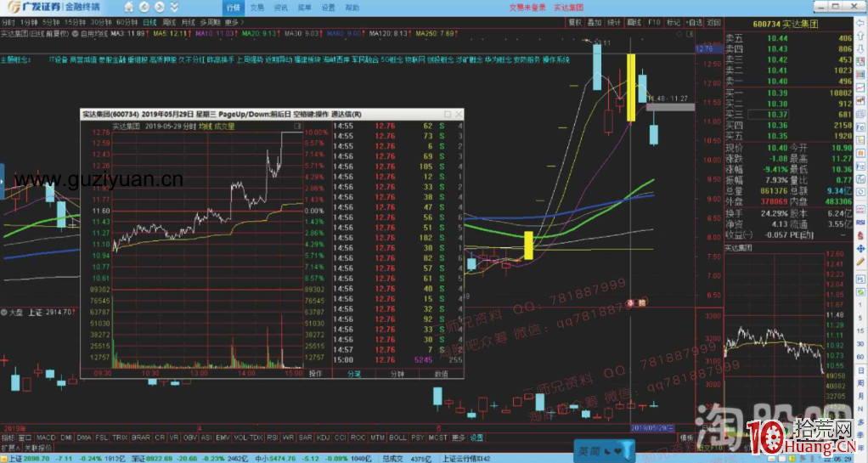This screenshot has width=868, height=463.
Task: Open the 菜单 menu
Action: (304, 8)
